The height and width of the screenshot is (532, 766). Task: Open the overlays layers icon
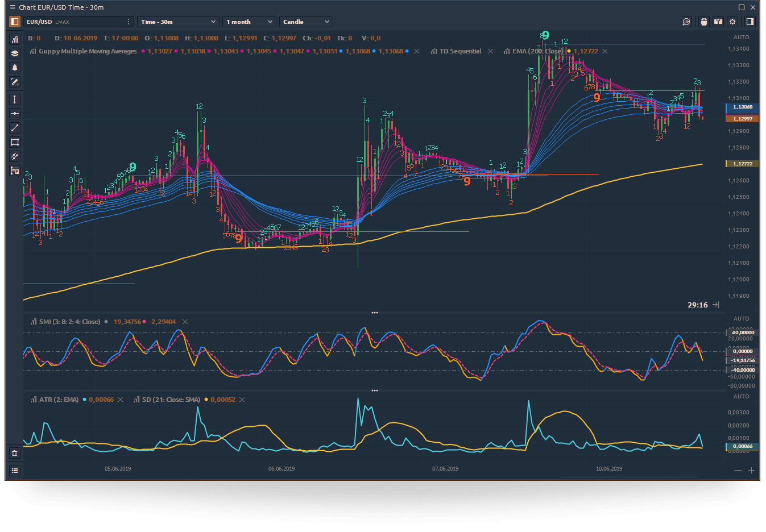(x=15, y=53)
